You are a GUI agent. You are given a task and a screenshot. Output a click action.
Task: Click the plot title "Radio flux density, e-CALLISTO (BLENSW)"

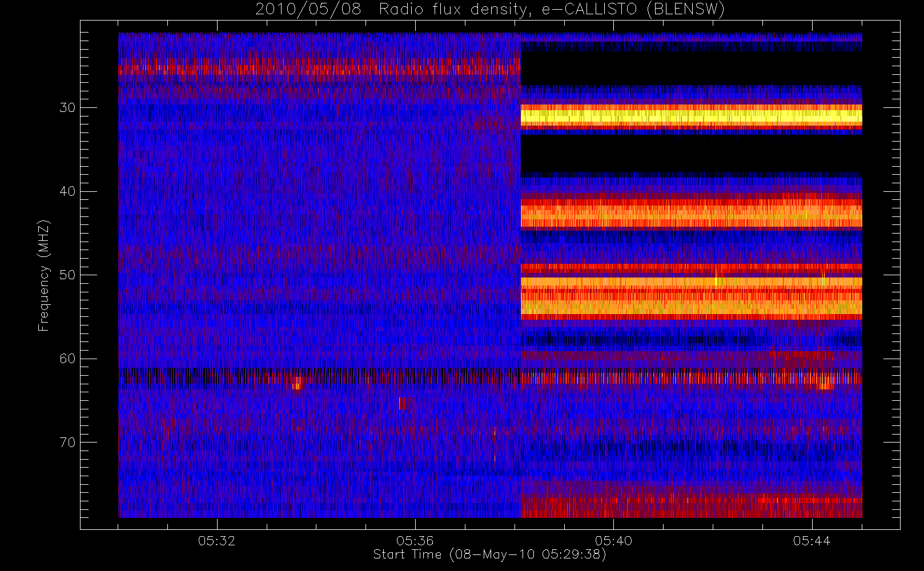point(552,10)
